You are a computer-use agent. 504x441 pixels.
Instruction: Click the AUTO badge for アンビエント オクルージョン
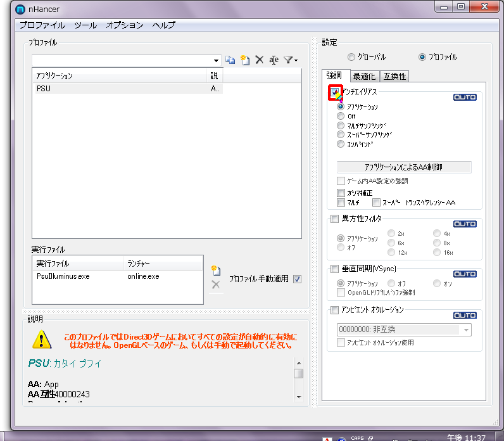[x=465, y=316]
